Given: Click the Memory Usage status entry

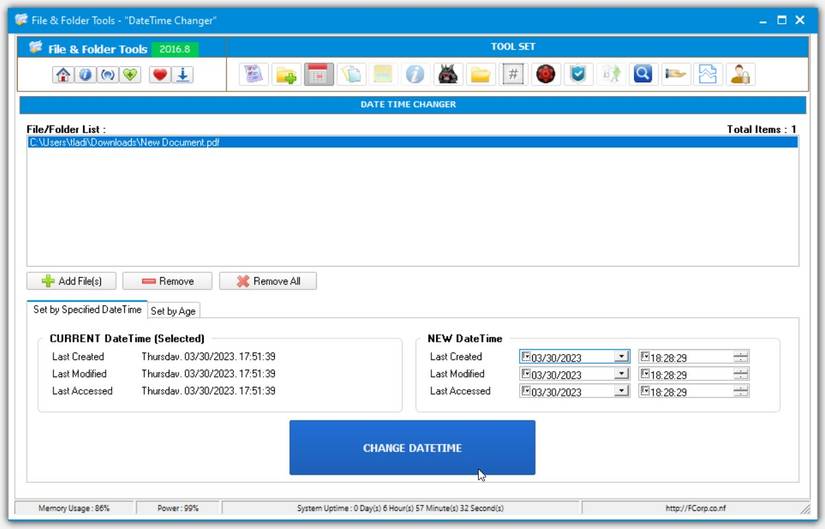Looking at the screenshot, I should 74,508.
